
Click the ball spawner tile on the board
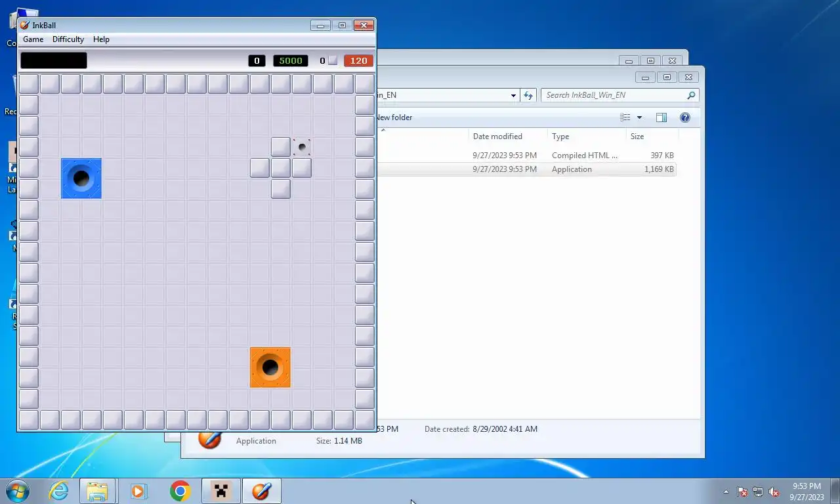(302, 147)
